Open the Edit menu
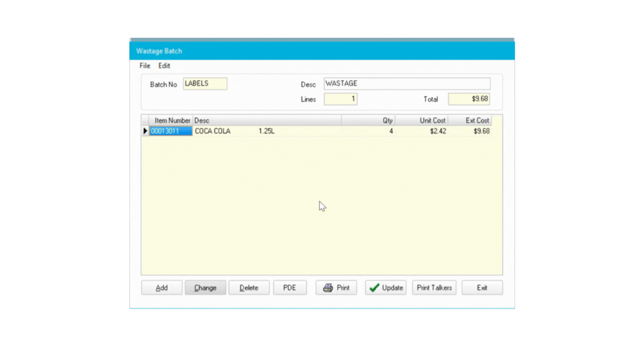This screenshot has width=644, height=346. click(164, 66)
